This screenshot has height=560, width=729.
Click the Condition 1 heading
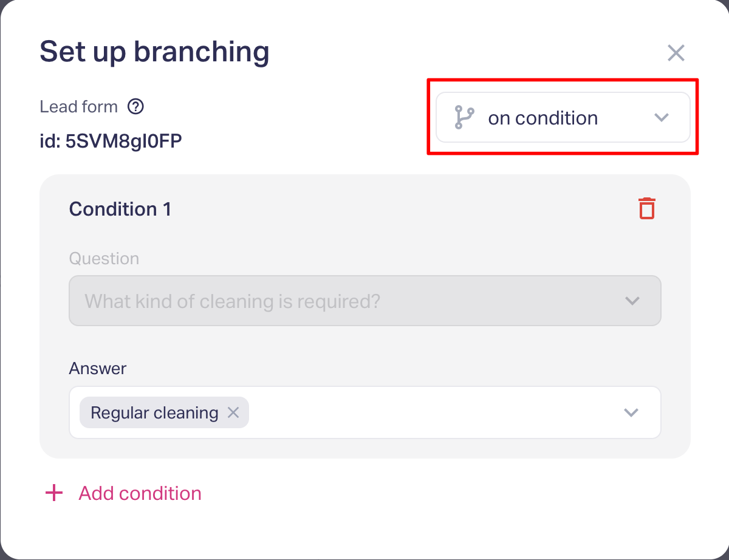pos(120,209)
